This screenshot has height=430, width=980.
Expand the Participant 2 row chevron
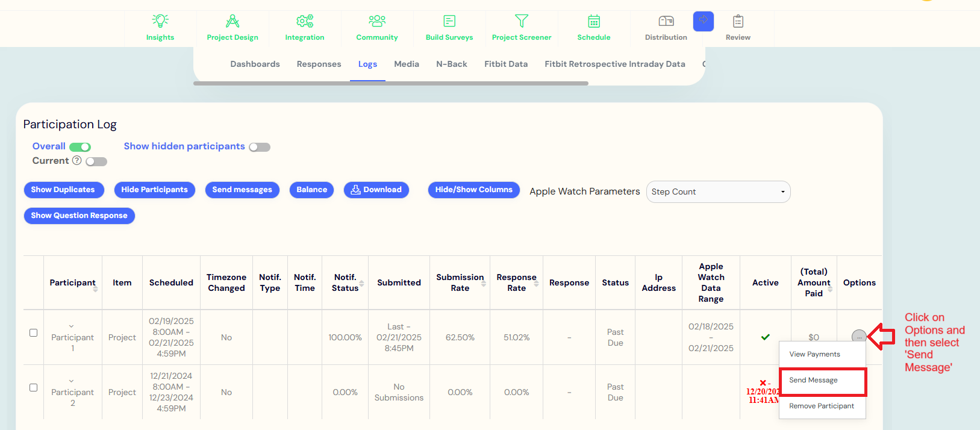[x=72, y=381]
